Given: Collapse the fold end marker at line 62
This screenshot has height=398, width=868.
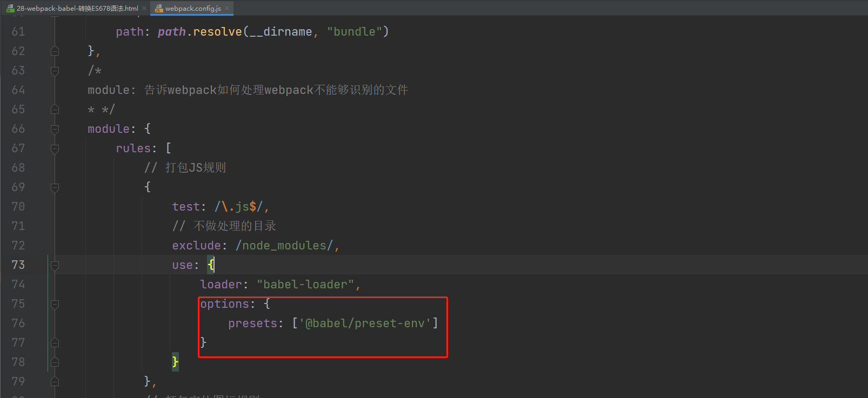Looking at the screenshot, I should pyautogui.click(x=55, y=51).
